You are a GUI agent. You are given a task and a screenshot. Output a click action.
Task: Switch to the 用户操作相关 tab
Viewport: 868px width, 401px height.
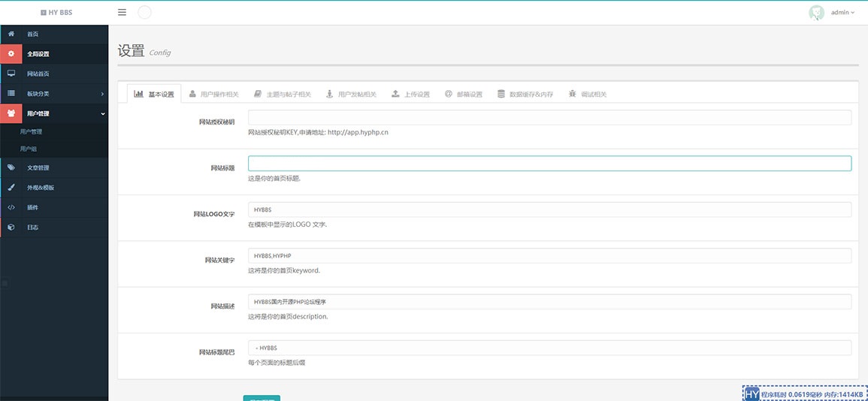[213, 94]
